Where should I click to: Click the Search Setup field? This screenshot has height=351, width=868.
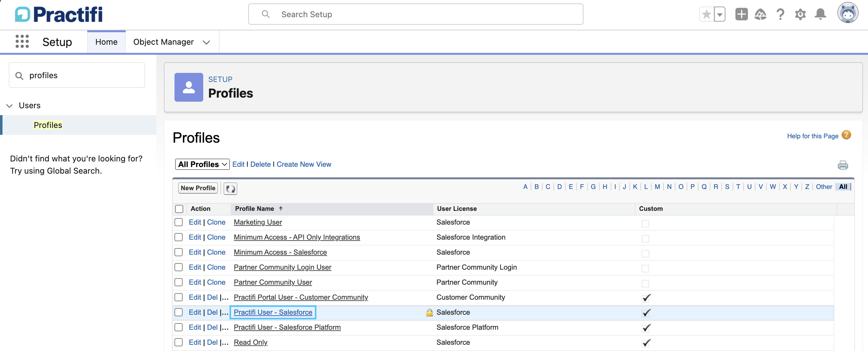pyautogui.click(x=416, y=14)
